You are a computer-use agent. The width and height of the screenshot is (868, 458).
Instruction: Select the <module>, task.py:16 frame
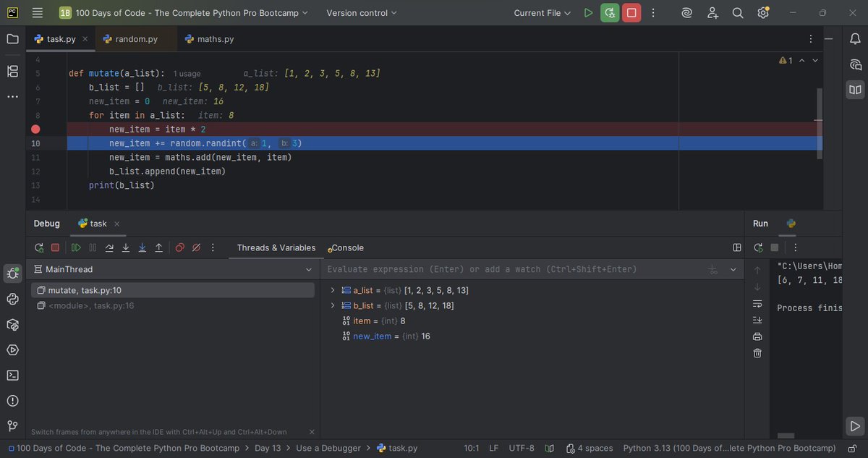click(173, 305)
